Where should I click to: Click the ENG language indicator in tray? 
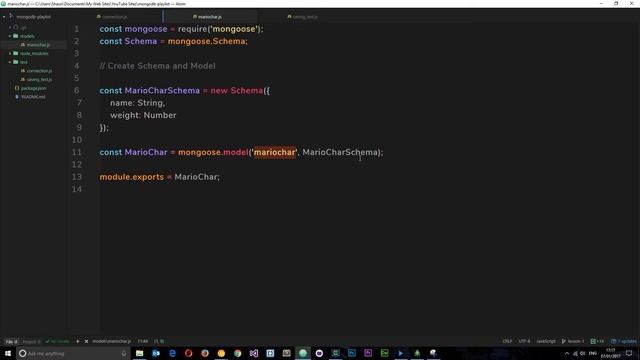tap(593, 353)
